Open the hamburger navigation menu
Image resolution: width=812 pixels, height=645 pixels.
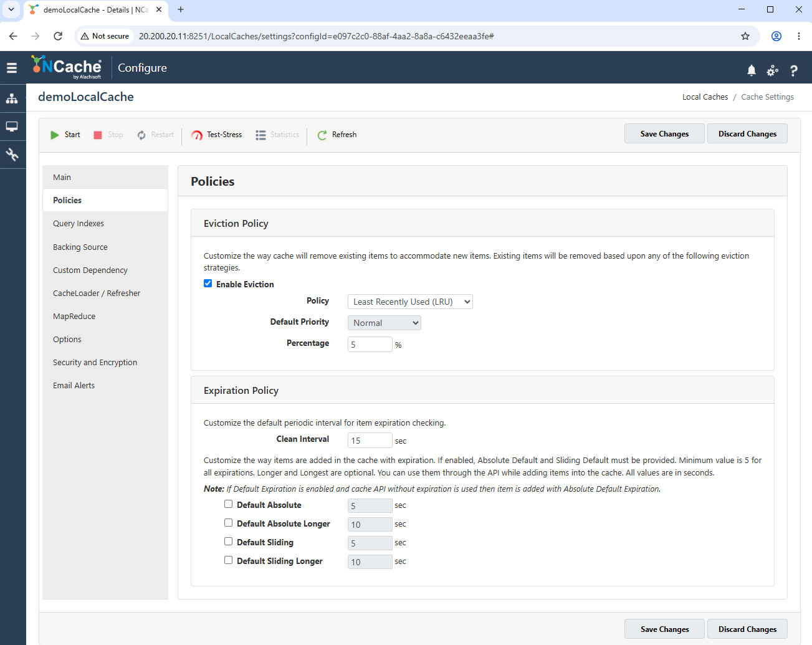point(12,68)
